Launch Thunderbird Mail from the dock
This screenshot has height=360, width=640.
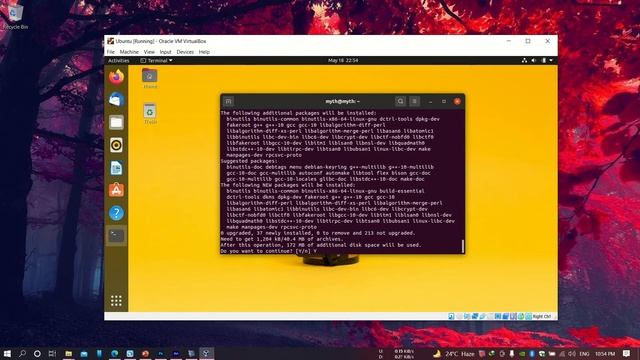(116, 100)
